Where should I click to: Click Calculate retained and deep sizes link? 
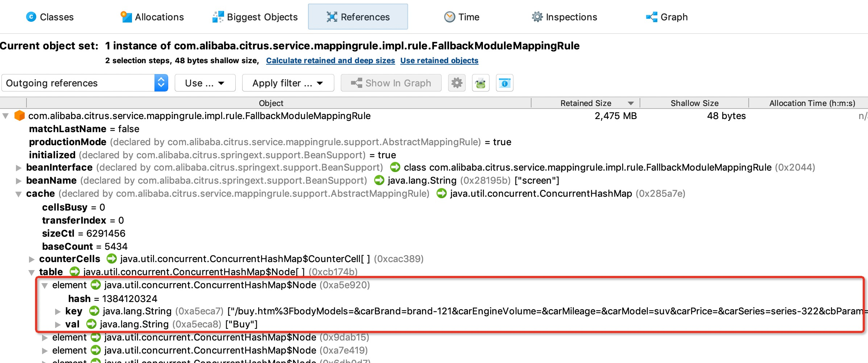coord(330,61)
